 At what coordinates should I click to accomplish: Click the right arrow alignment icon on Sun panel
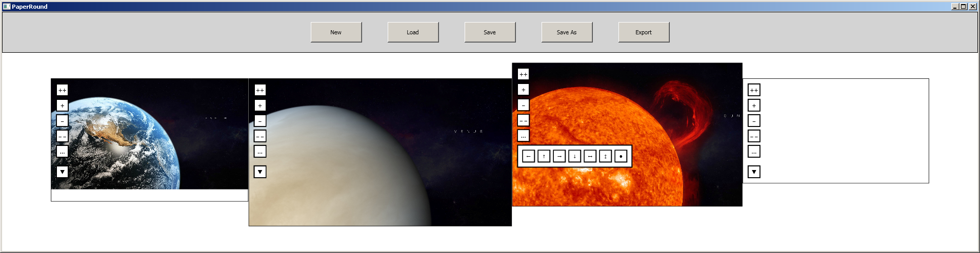[559, 156]
